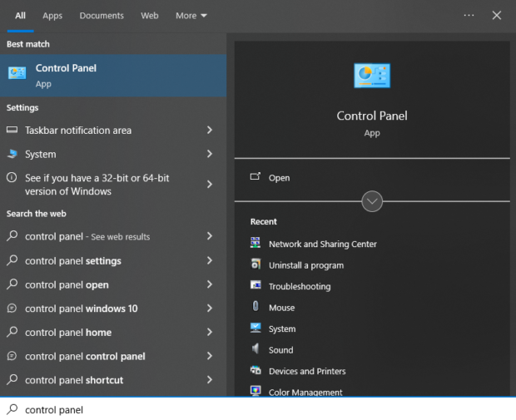Viewport: 516px width, 420px height.
Task: Search web for control panel settings
Action: click(x=113, y=261)
